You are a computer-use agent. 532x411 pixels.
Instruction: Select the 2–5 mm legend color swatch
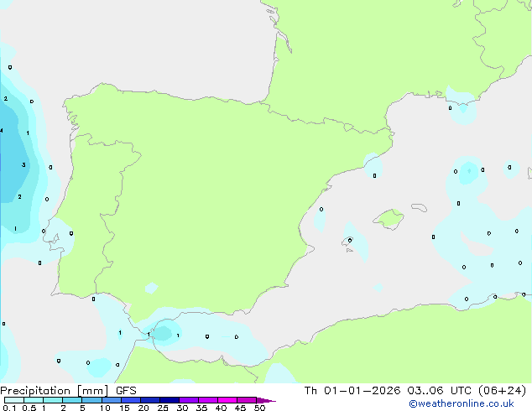[x=72, y=400]
